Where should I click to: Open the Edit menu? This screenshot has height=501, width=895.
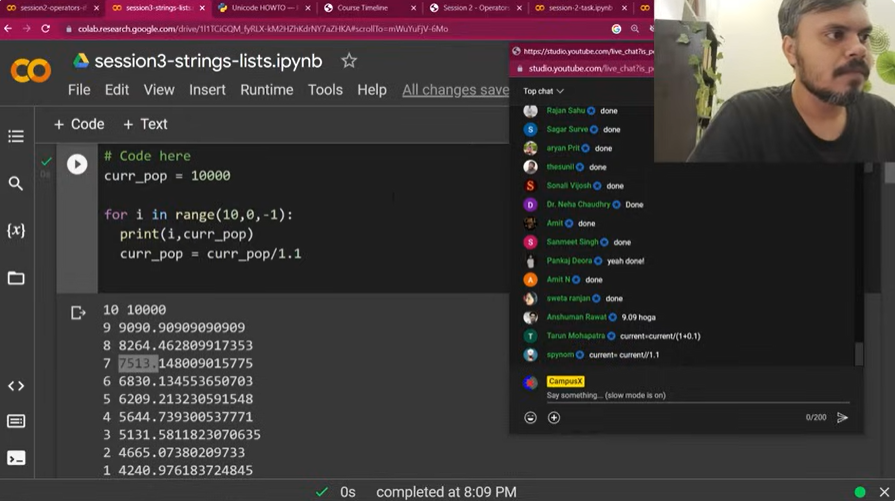pos(116,90)
